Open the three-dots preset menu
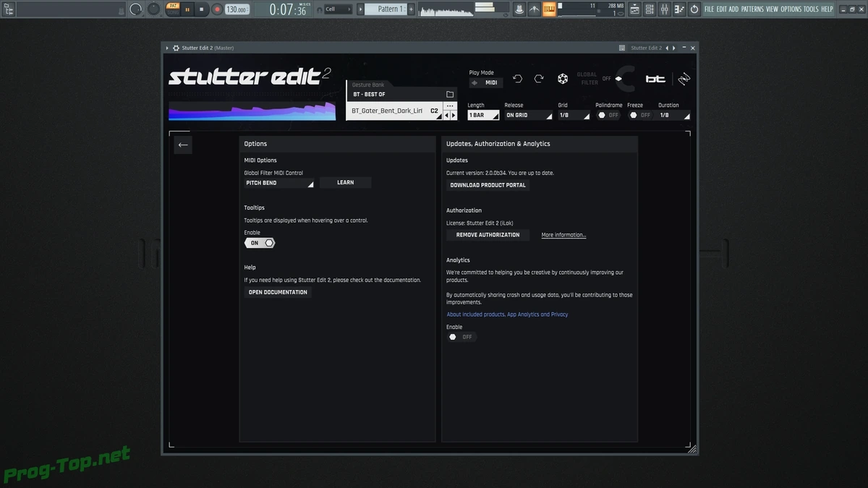 coord(450,106)
